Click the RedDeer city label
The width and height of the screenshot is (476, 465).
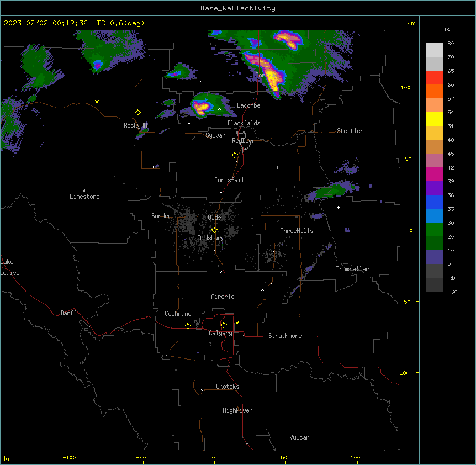click(243, 141)
